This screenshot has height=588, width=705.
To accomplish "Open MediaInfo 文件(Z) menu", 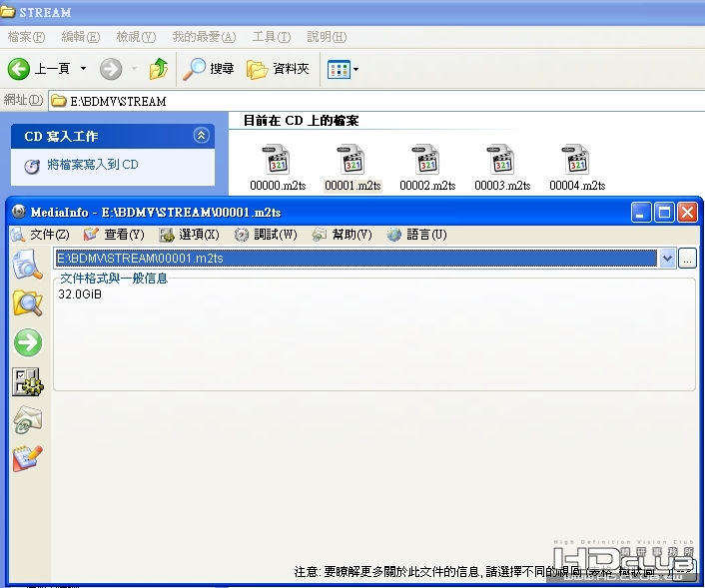I will (x=41, y=235).
